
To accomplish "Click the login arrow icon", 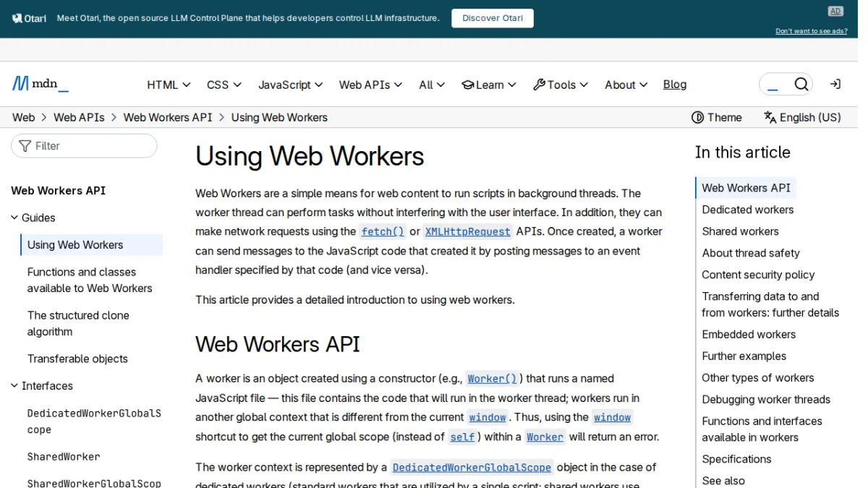I will [835, 84].
